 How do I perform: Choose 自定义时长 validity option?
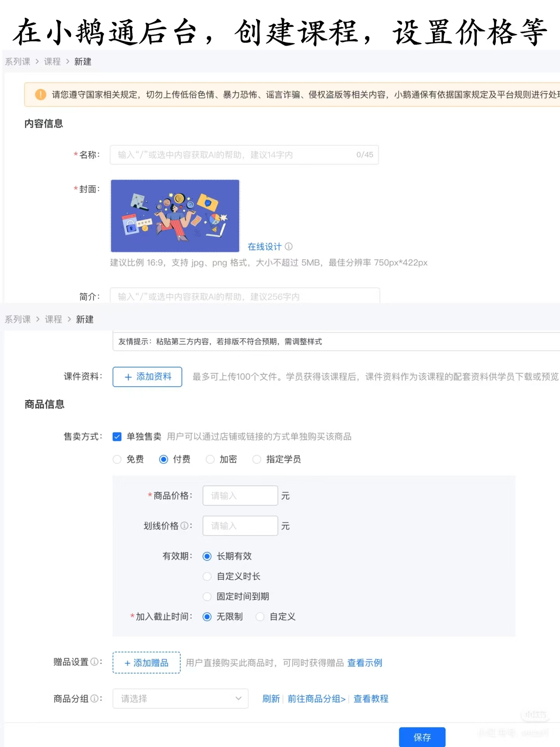(207, 576)
